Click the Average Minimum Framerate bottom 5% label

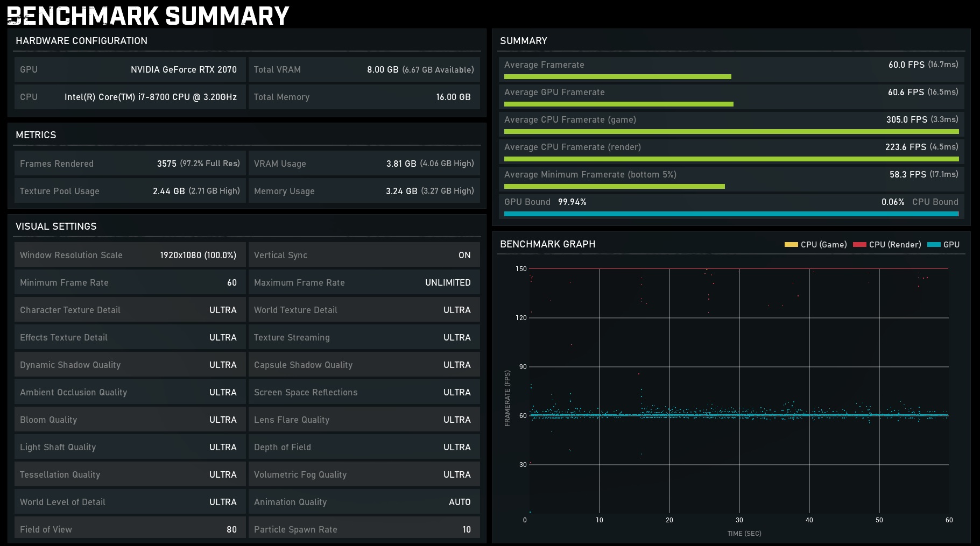point(590,174)
